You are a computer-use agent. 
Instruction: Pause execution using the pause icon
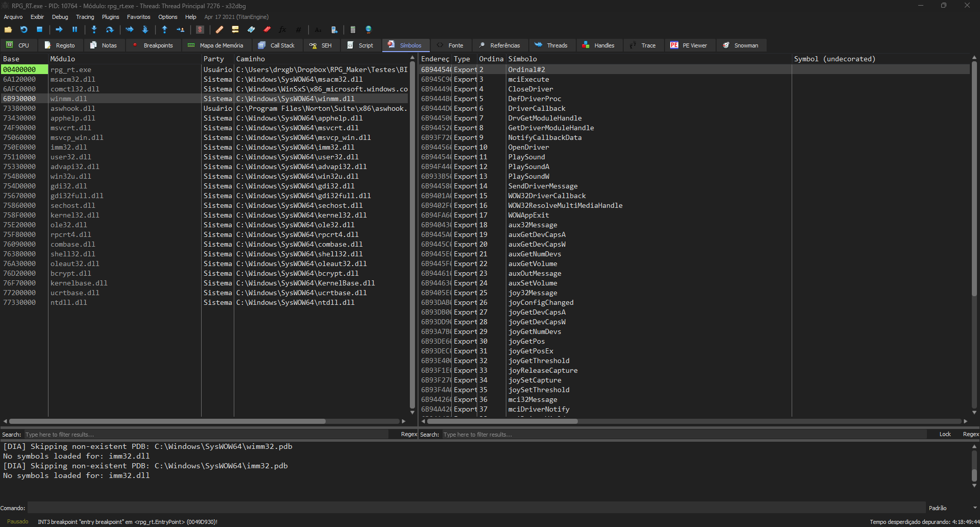pos(75,30)
